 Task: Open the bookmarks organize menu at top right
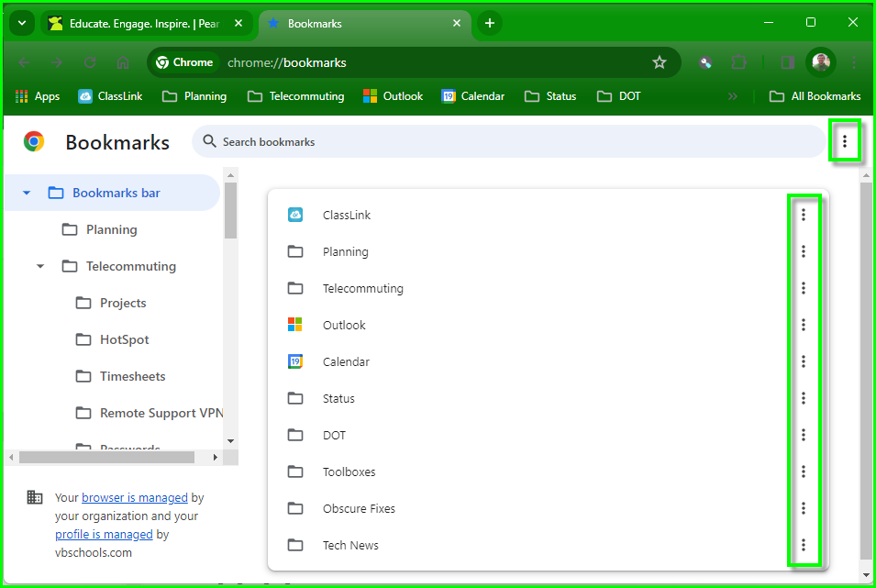tap(845, 141)
